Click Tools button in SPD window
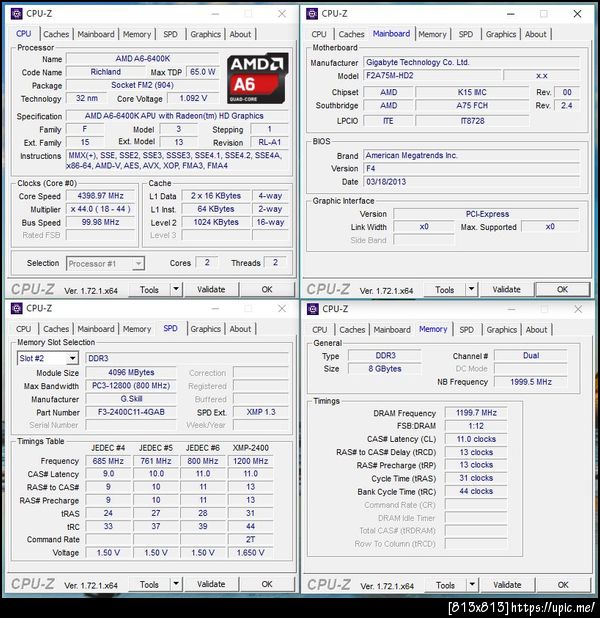This screenshot has width=600, height=618. tap(149, 584)
